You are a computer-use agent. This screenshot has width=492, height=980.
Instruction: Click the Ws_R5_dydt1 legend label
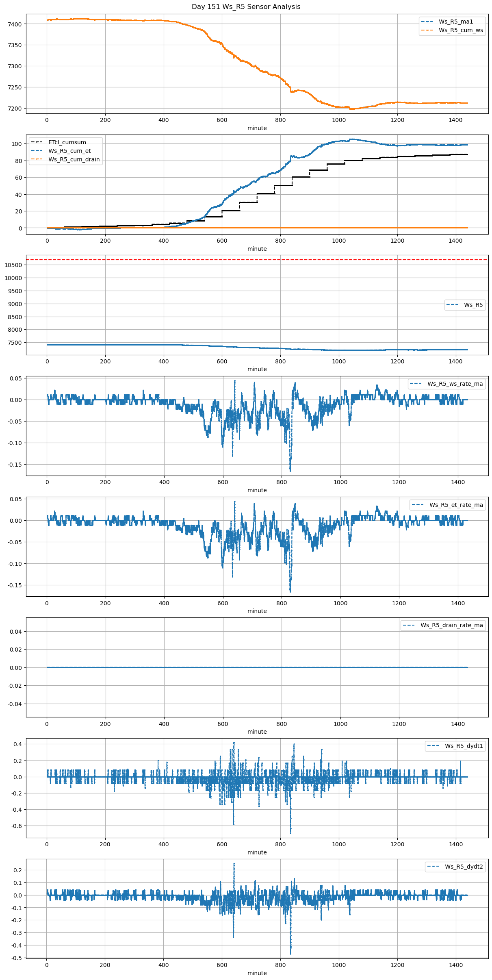coord(464,746)
